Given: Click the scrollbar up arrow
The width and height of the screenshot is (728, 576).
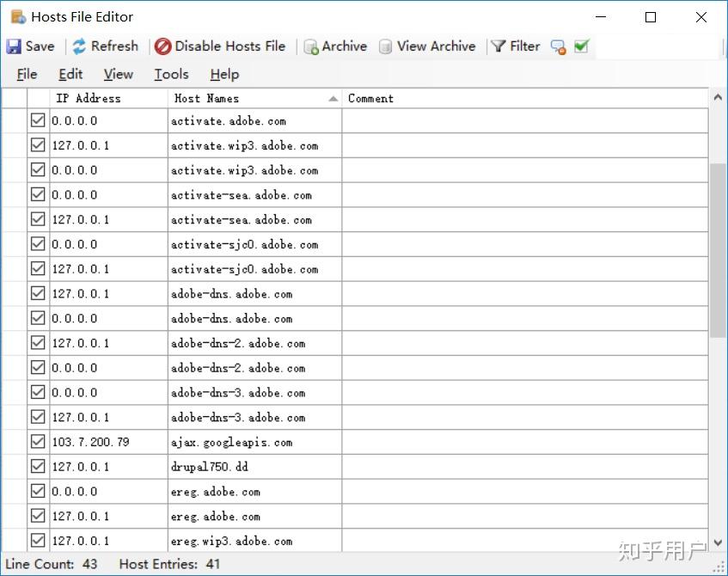Looking at the screenshot, I should [718, 97].
